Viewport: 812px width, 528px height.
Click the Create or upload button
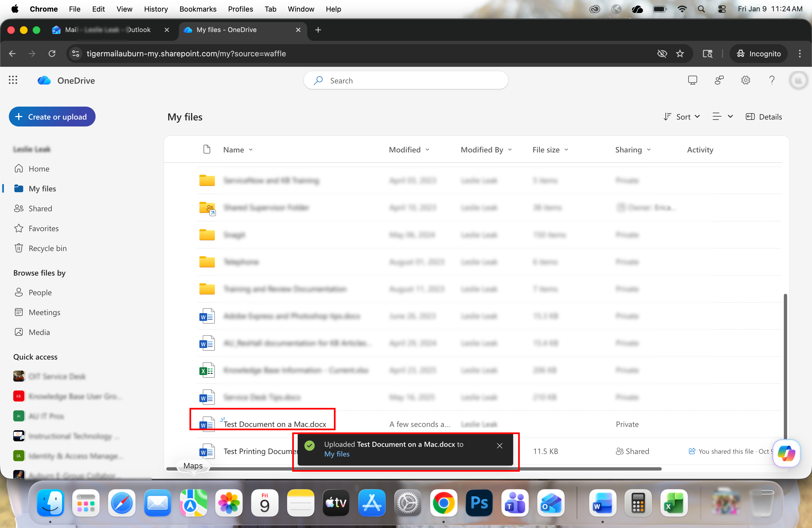pyautogui.click(x=52, y=116)
